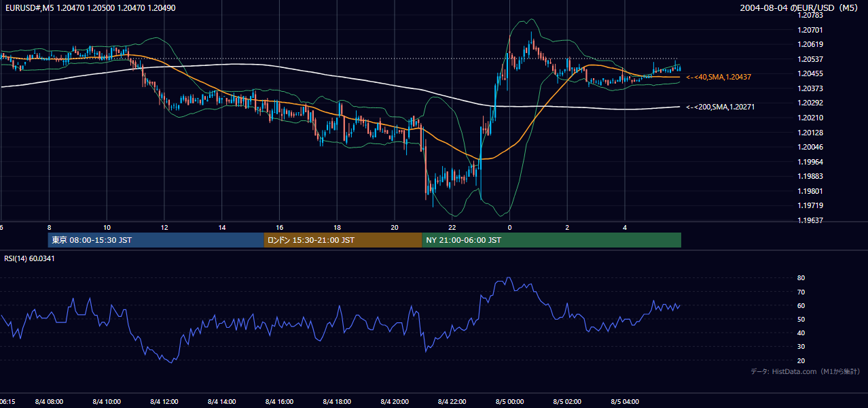The image size is (868, 408).
Task: Click the 8/4 22:00 time axis label
Action: (452, 401)
